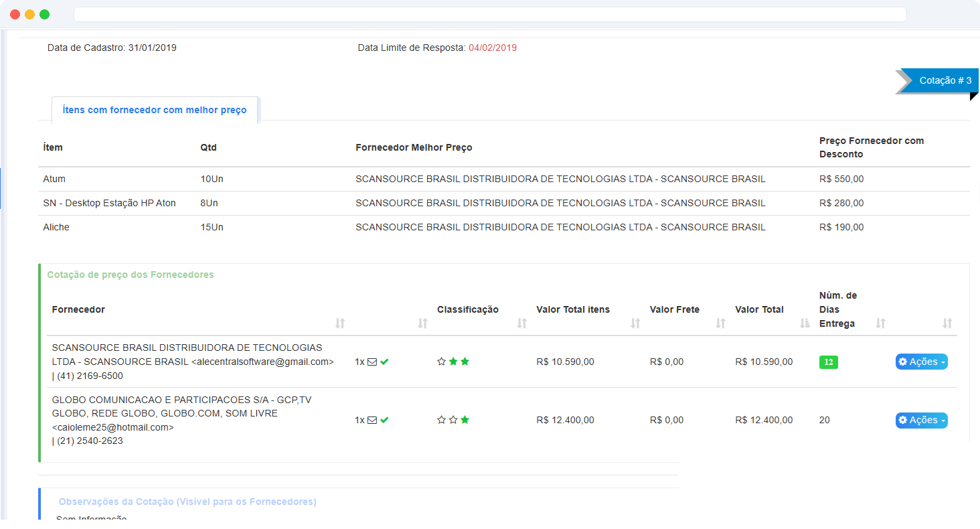Click the Atum item cell
Image resolution: width=980 pixels, height=529 pixels.
[x=54, y=179]
